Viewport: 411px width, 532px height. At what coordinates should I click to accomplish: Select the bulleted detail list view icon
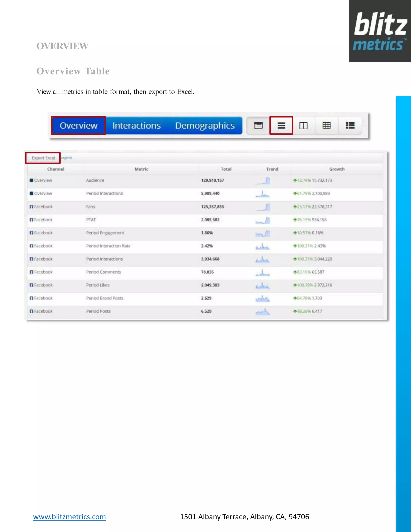point(350,125)
